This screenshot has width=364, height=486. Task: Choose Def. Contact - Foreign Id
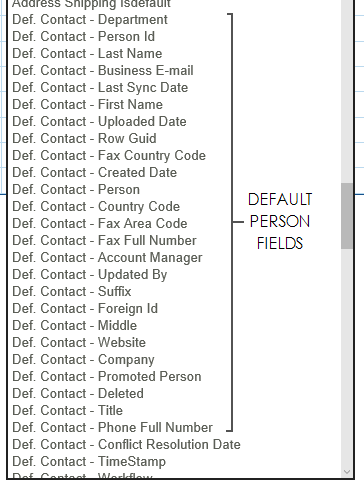click(x=85, y=308)
